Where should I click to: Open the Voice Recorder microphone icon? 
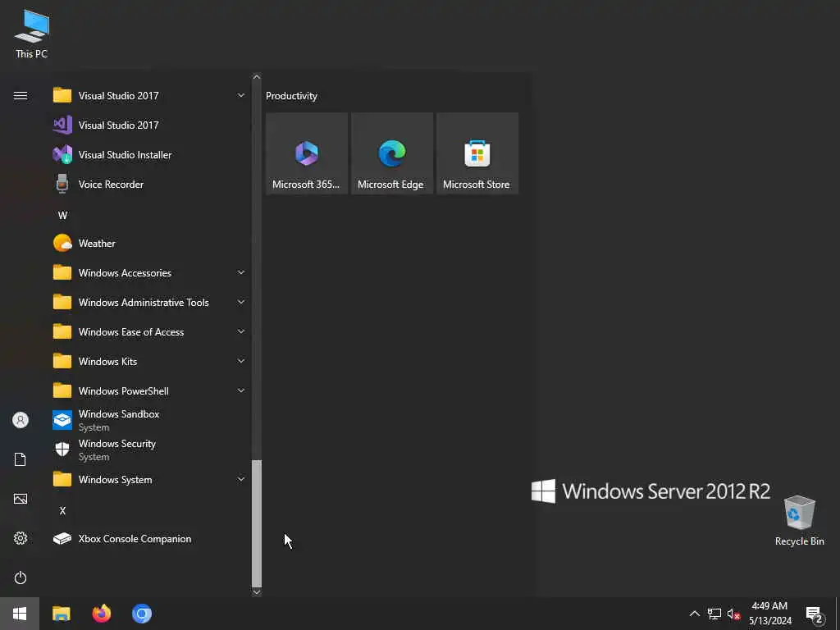click(62, 185)
